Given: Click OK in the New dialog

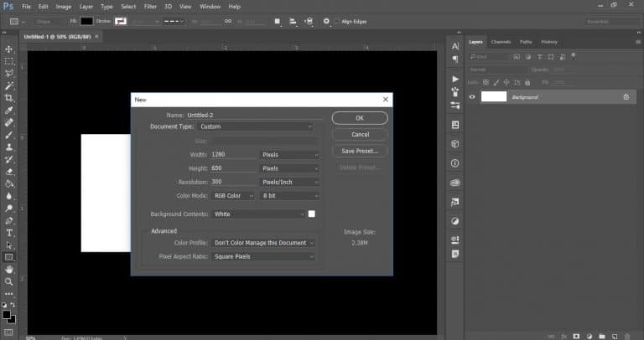Looking at the screenshot, I should click(360, 118).
